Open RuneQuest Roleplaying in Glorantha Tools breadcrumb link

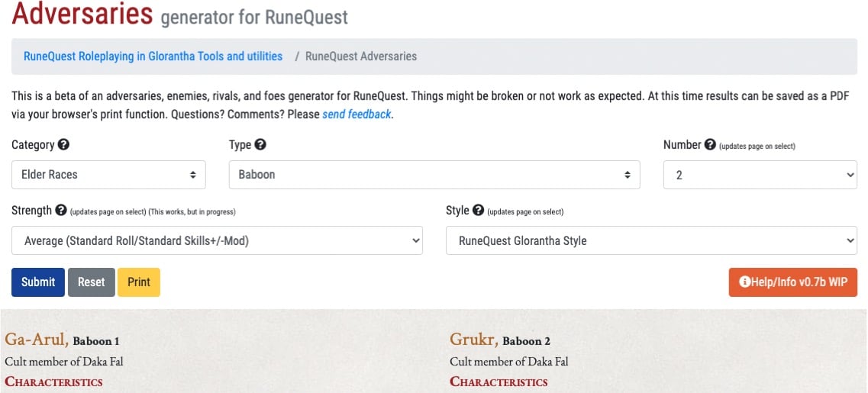pos(153,56)
